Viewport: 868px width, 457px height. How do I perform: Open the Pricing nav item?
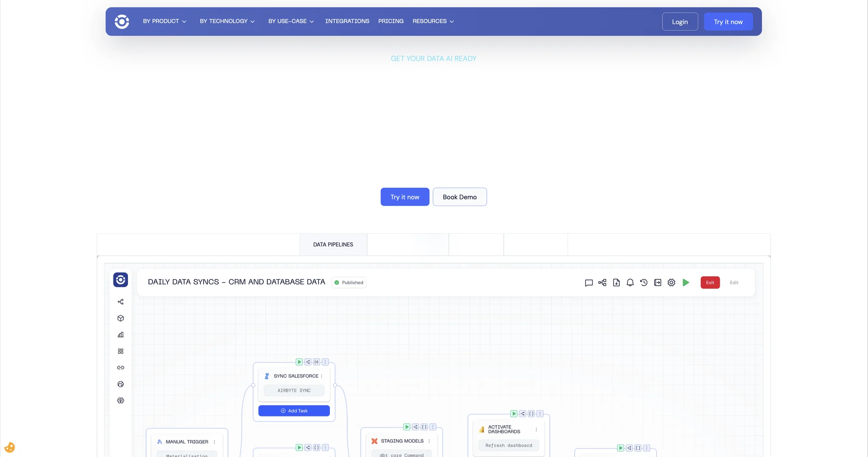click(391, 21)
